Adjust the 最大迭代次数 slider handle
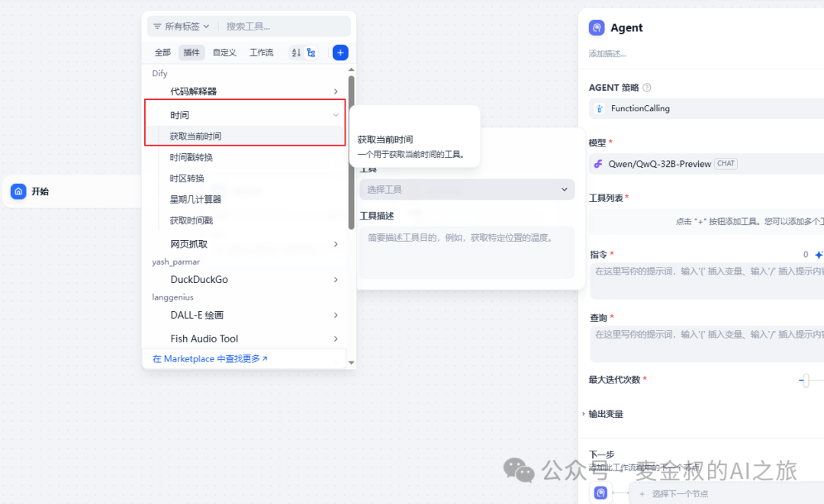Viewport: 824px width, 504px height. click(x=806, y=380)
